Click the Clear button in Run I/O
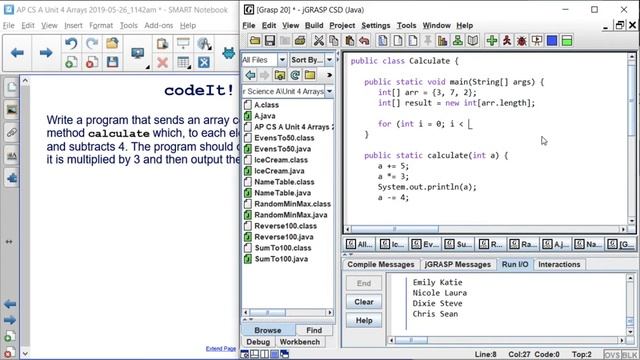Viewport: 640px width, 360px height. click(x=364, y=302)
